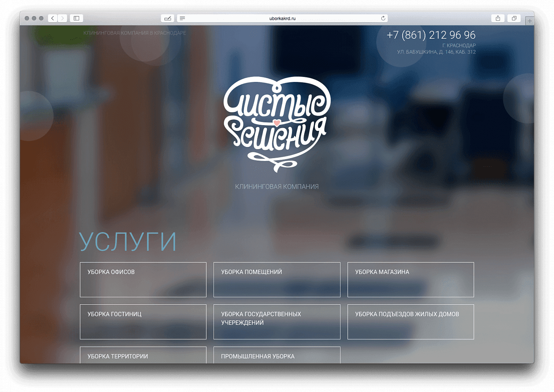Open Reader view icon in address bar
The height and width of the screenshot is (392, 554).
pyautogui.click(x=182, y=18)
